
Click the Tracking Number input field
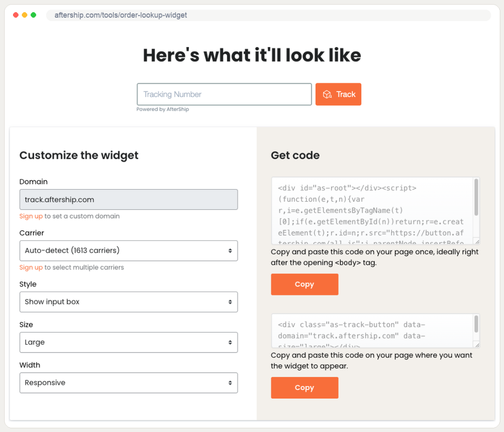coord(224,94)
